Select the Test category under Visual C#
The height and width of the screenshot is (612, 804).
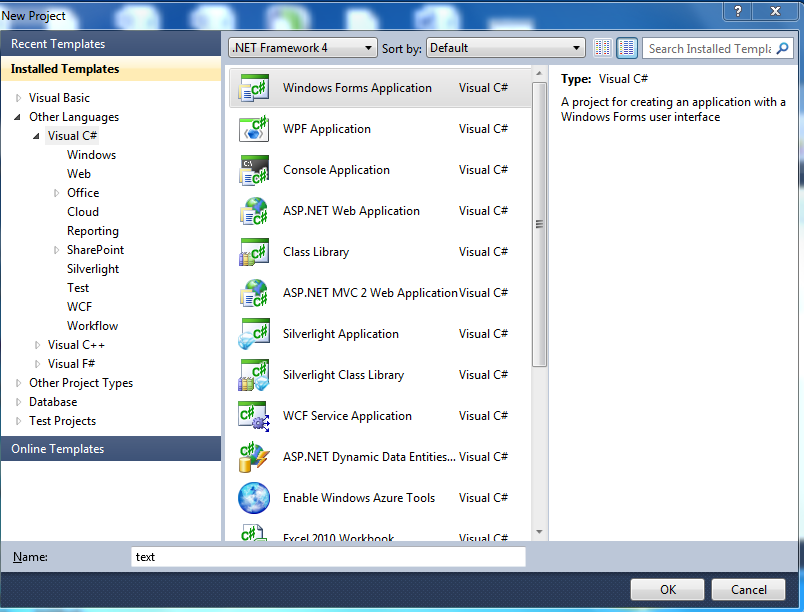pyautogui.click(x=78, y=288)
